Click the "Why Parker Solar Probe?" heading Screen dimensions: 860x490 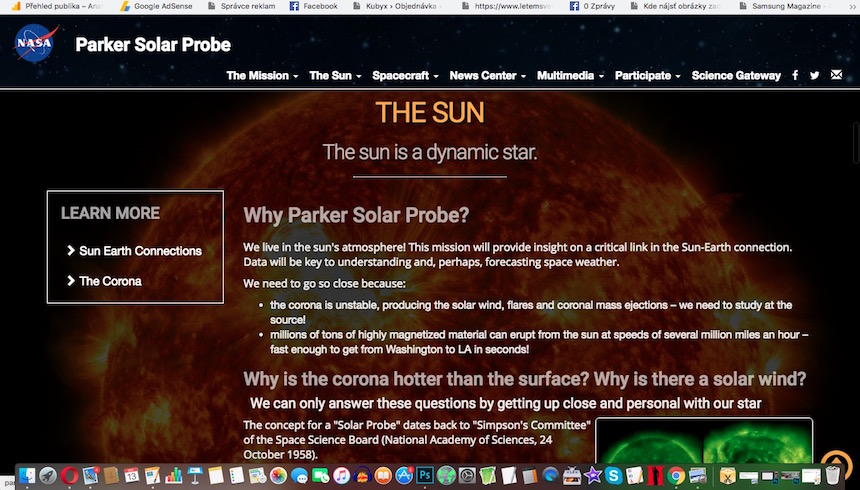(x=356, y=215)
